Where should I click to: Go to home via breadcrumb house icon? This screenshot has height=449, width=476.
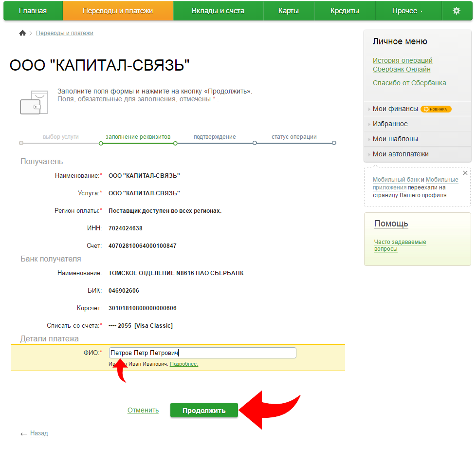22,33
